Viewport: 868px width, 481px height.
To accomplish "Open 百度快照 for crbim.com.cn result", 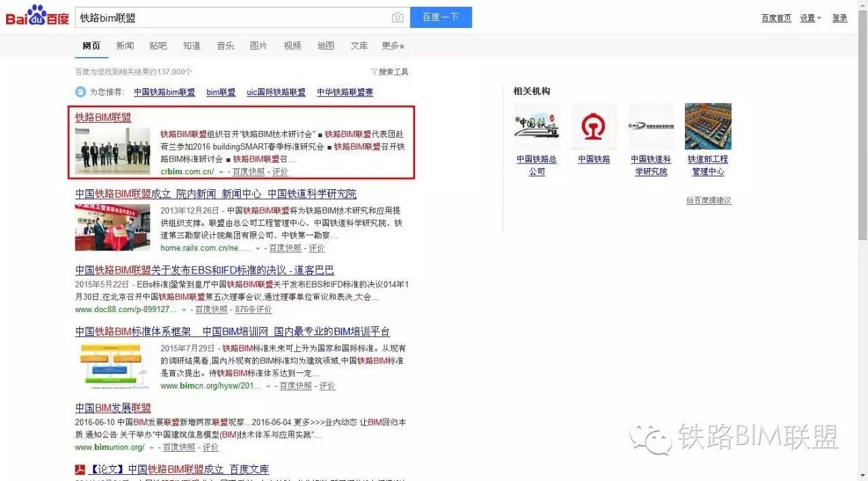I will click(248, 172).
